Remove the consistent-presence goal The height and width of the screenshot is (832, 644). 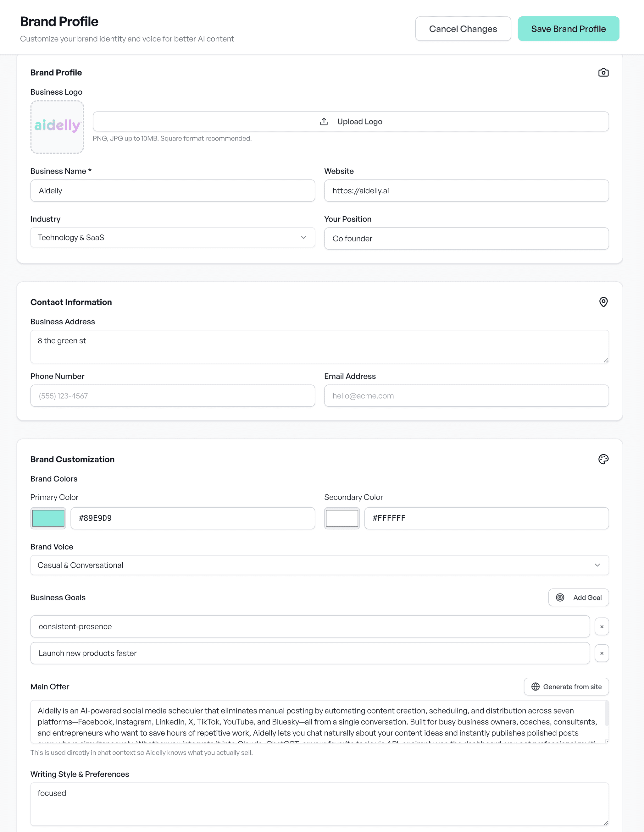pyautogui.click(x=601, y=627)
